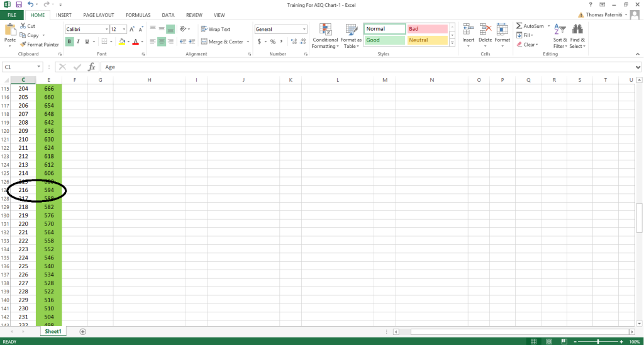The image size is (644, 345).
Task: Click the new sheet plus button
Action: pyautogui.click(x=82, y=331)
